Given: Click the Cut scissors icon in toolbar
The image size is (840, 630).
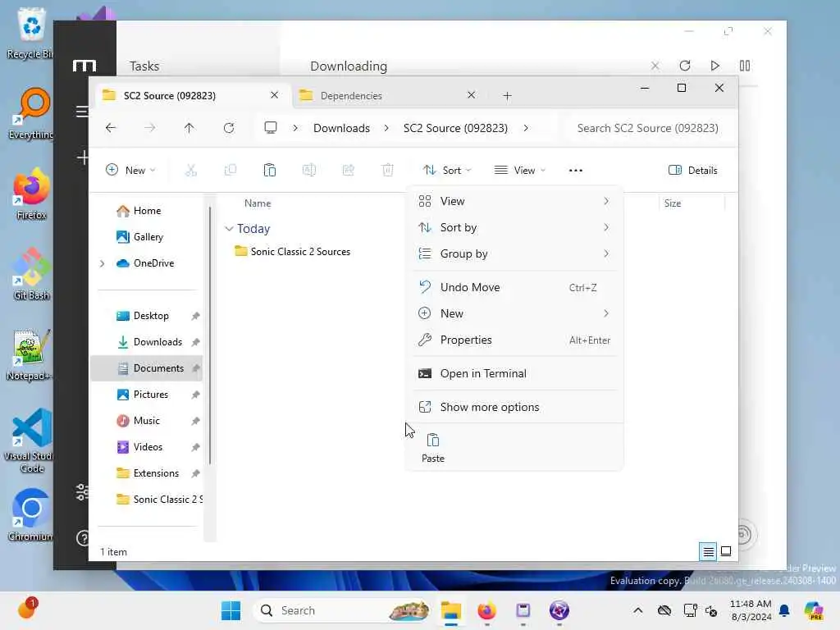Looking at the screenshot, I should click(x=190, y=171).
